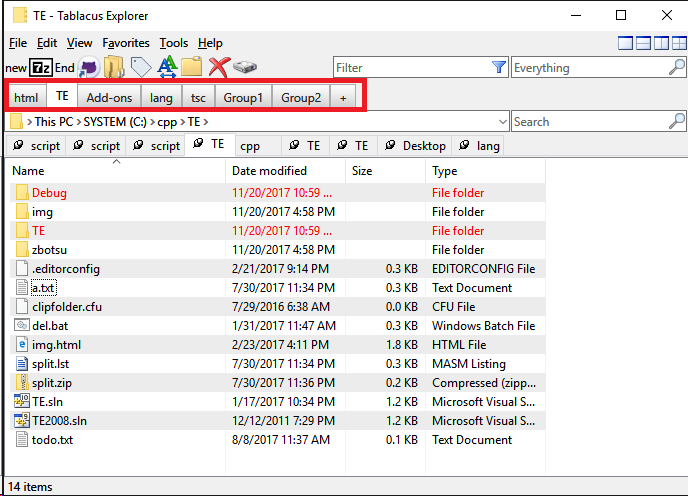Switch to the lang tab group

point(161,97)
